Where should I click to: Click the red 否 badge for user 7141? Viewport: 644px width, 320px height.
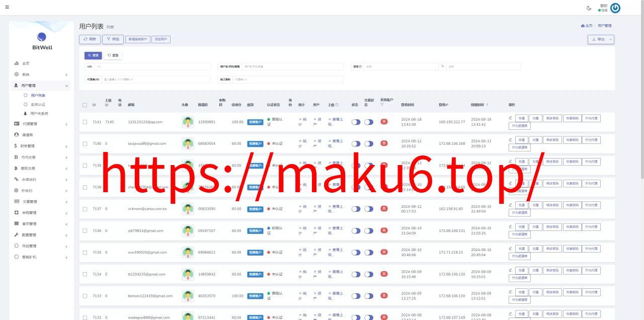point(384,122)
